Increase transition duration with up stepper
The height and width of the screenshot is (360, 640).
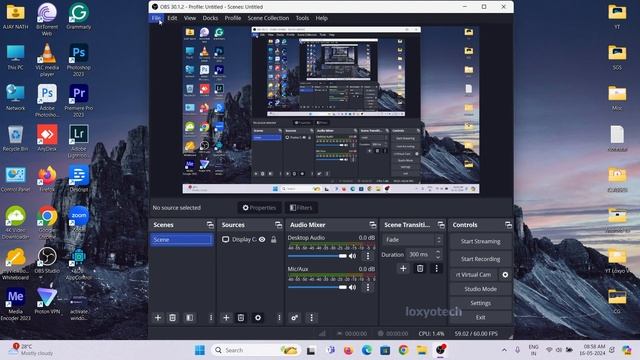point(438,252)
